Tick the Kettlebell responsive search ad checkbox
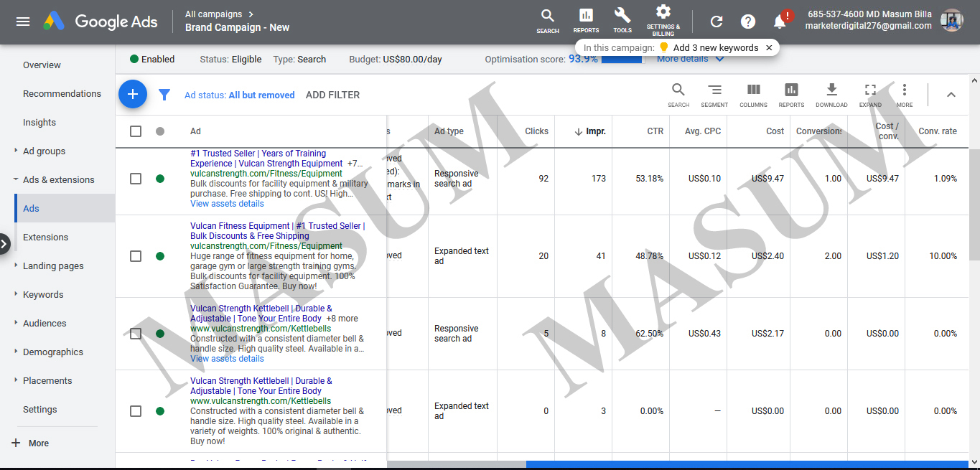 point(136,334)
